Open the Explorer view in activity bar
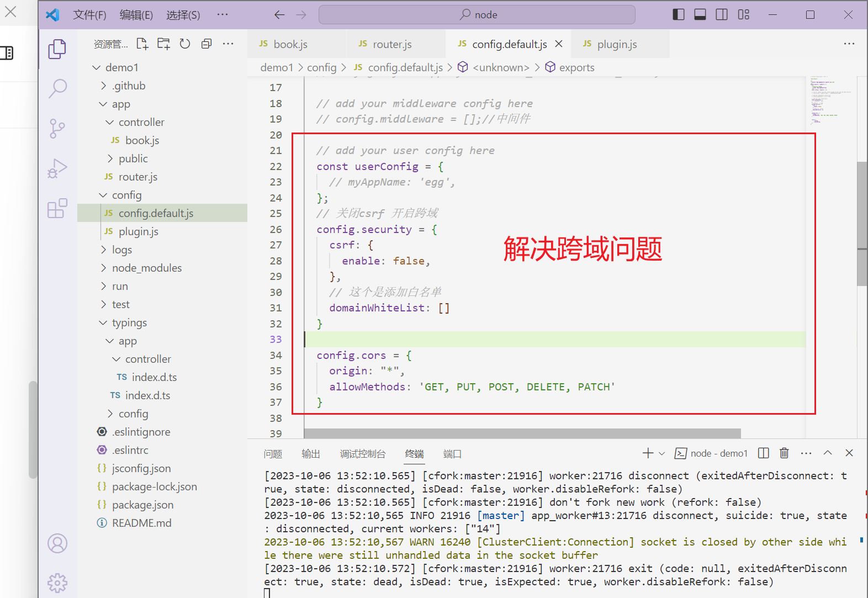 (x=57, y=49)
